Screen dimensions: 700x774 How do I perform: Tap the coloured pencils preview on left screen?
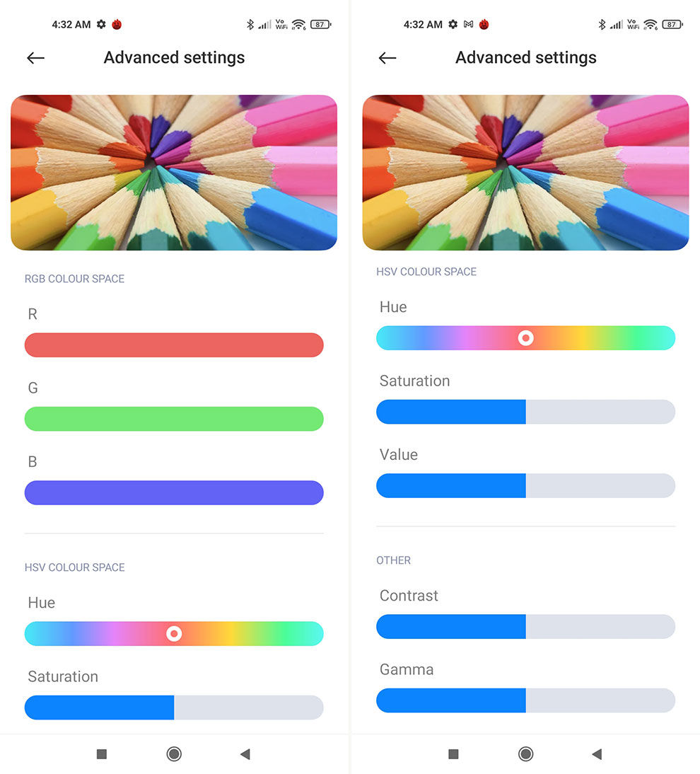tap(174, 173)
